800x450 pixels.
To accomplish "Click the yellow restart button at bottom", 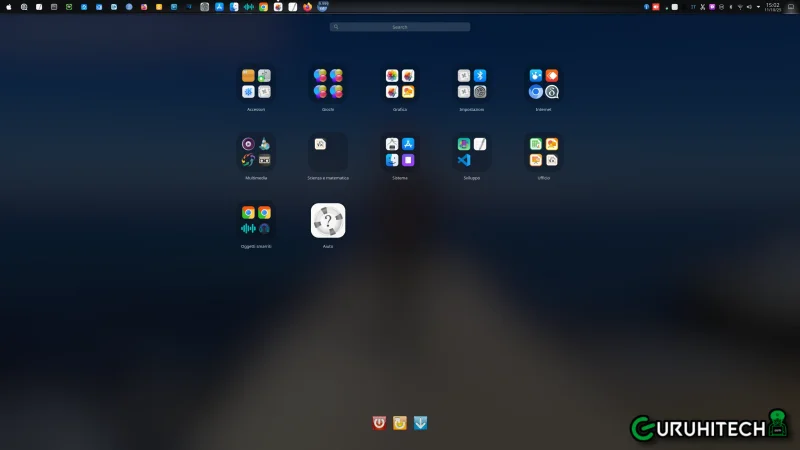I will 400,423.
